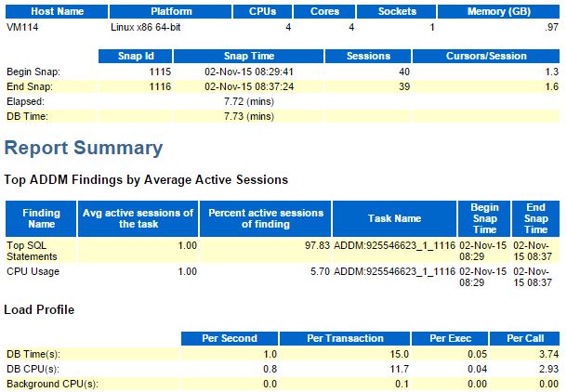
Task: Click the Finding Name column header
Action: [x=40, y=218]
